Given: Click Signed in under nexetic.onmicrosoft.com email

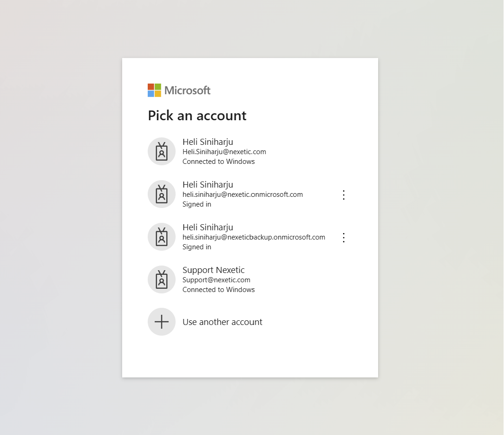Looking at the screenshot, I should point(196,204).
